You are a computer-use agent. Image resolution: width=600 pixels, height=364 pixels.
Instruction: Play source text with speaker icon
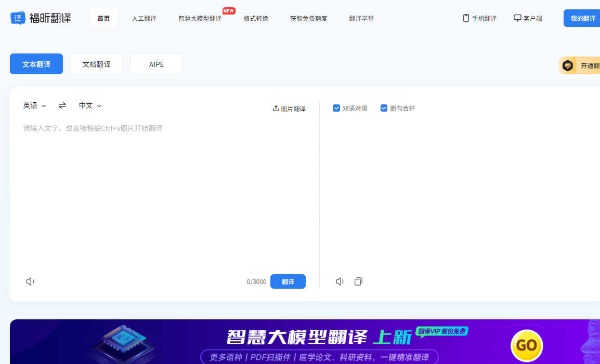point(30,281)
